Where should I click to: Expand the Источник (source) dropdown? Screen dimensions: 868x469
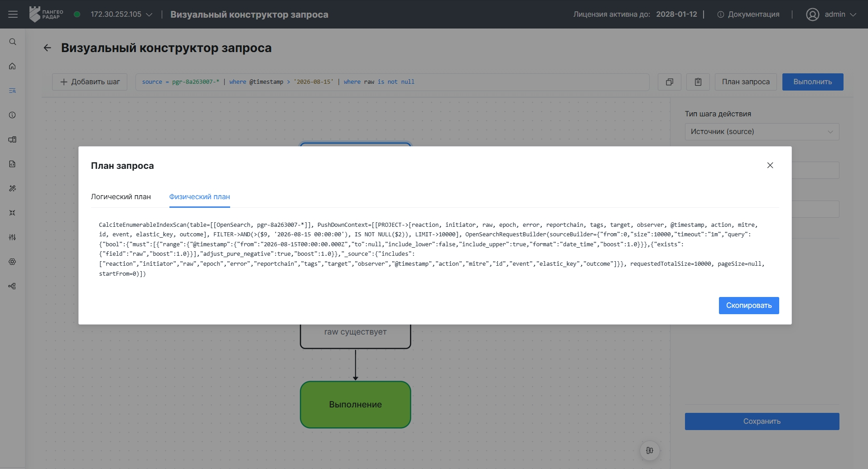(762, 132)
